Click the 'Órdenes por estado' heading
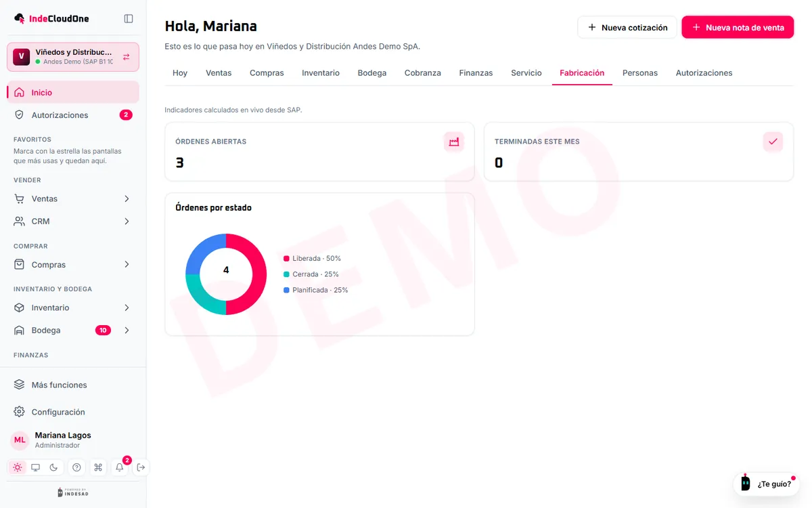Viewport: 812px width, 508px height. [x=213, y=207]
